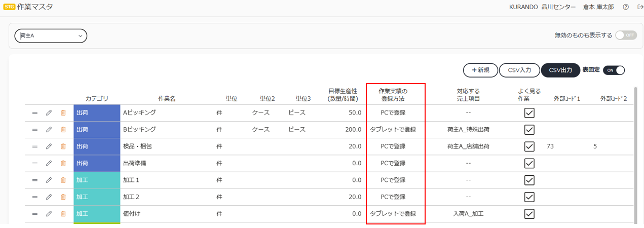Toggle 無効のものも表示する switch
644x228 pixels.
pyautogui.click(x=626, y=35)
